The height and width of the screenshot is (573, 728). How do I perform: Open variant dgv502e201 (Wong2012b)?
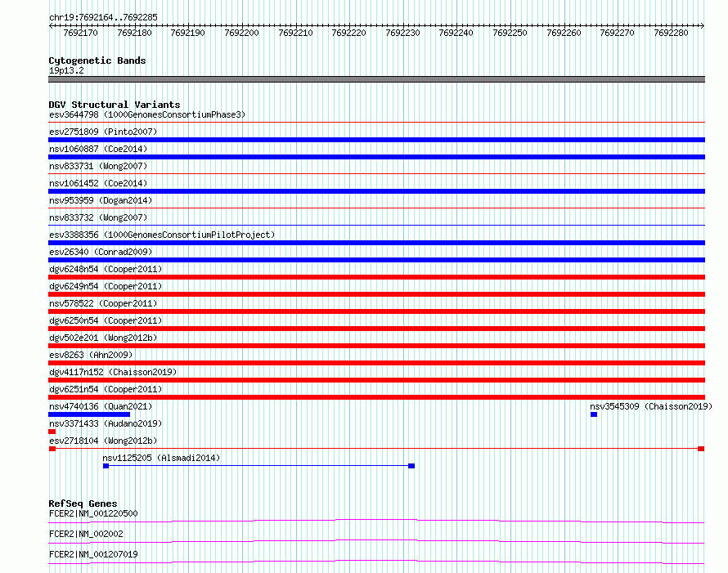[103, 338]
